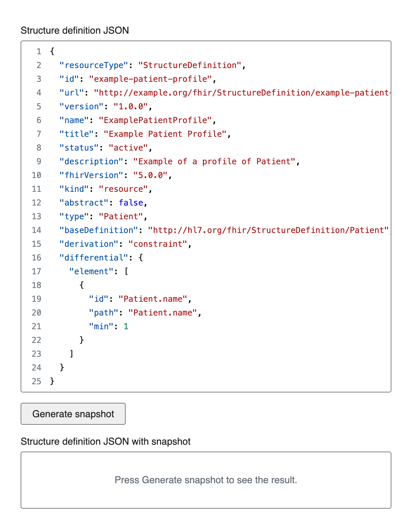Screen dimensions: 412x532
Task: Click the snapshot result output box
Action: coord(206,480)
